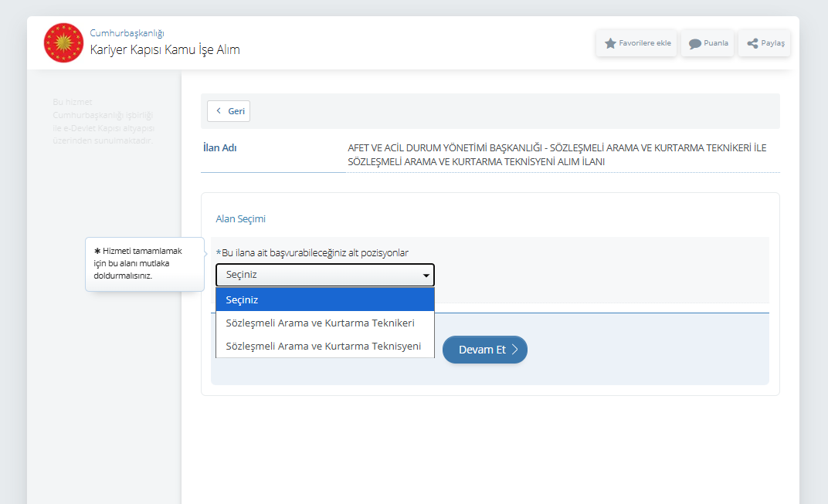Click the Paylaş text label
Image resolution: width=828 pixels, height=504 pixels.
point(772,43)
